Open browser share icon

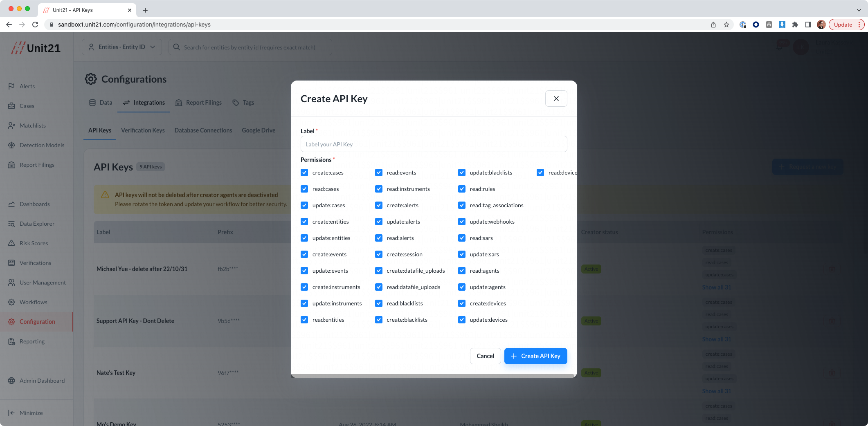[x=713, y=25]
